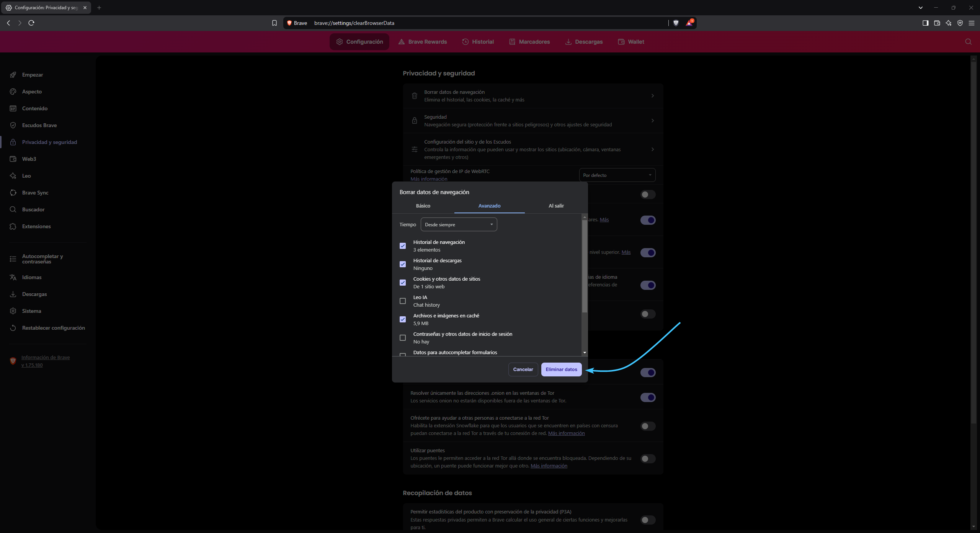Click the bookmark icon beside the address bar
The width and height of the screenshot is (980, 533).
274,23
